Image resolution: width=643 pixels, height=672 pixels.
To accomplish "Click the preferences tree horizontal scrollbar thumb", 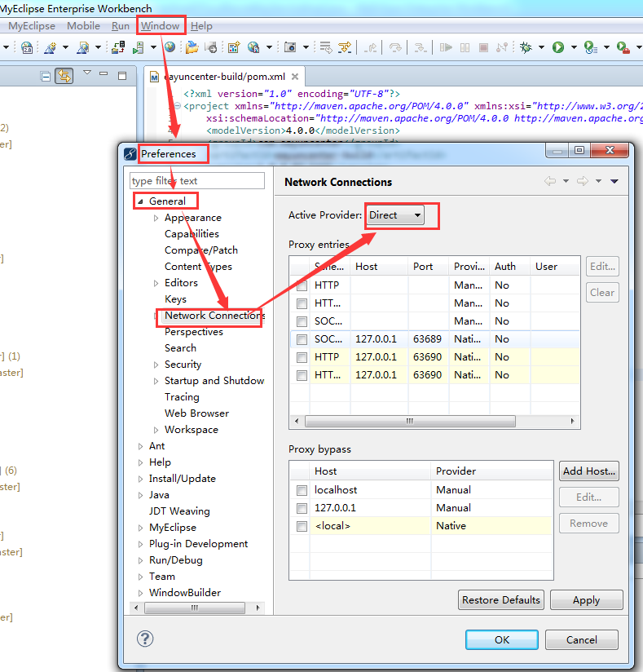I will click(195, 608).
